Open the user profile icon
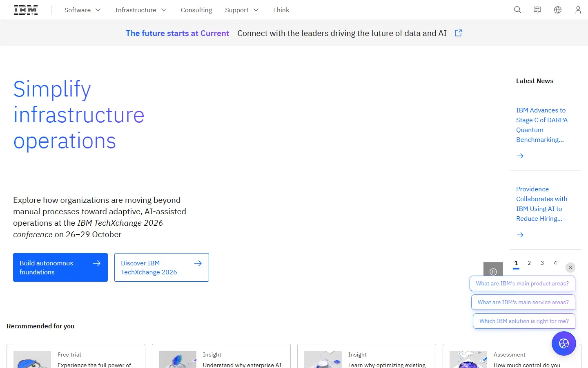The height and width of the screenshot is (368, 588). [x=578, y=10]
